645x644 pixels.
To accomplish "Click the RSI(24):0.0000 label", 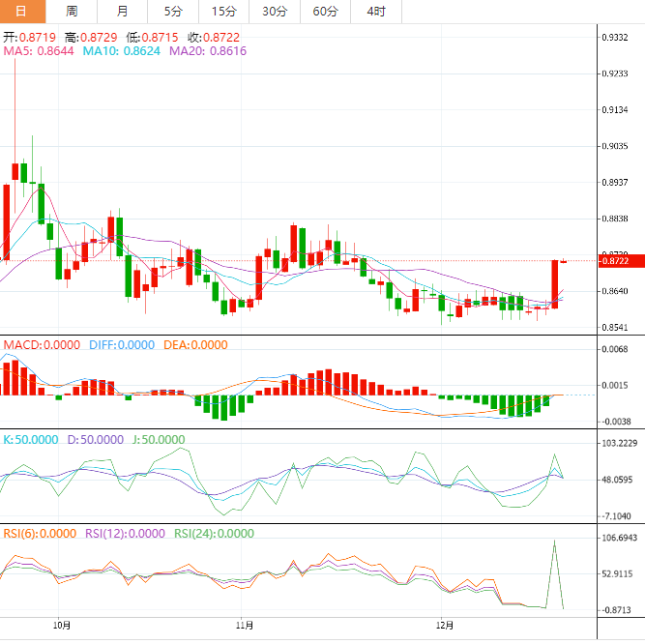I will pos(214,534).
